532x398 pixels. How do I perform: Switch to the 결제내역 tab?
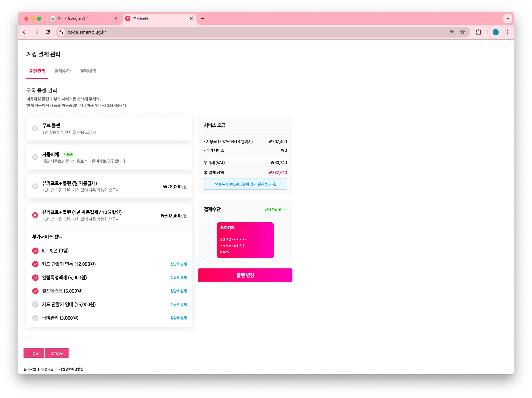pyautogui.click(x=88, y=71)
